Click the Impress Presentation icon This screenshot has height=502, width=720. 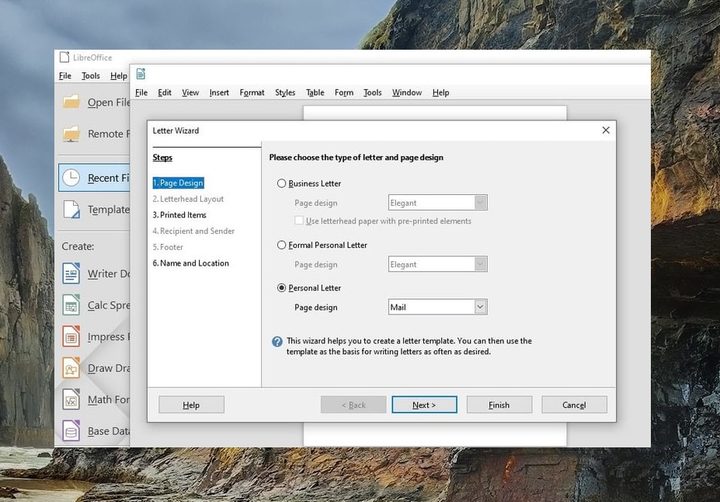[71, 336]
